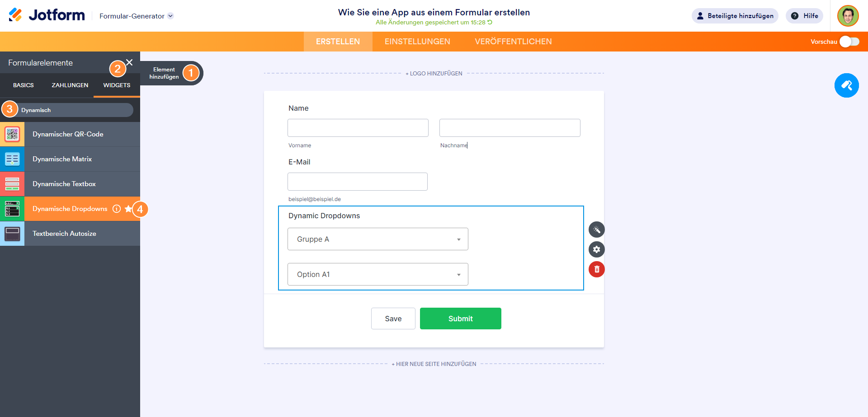This screenshot has height=417, width=868.
Task: Switch to the EINSTELLUNGEN tab
Action: pyautogui.click(x=417, y=42)
